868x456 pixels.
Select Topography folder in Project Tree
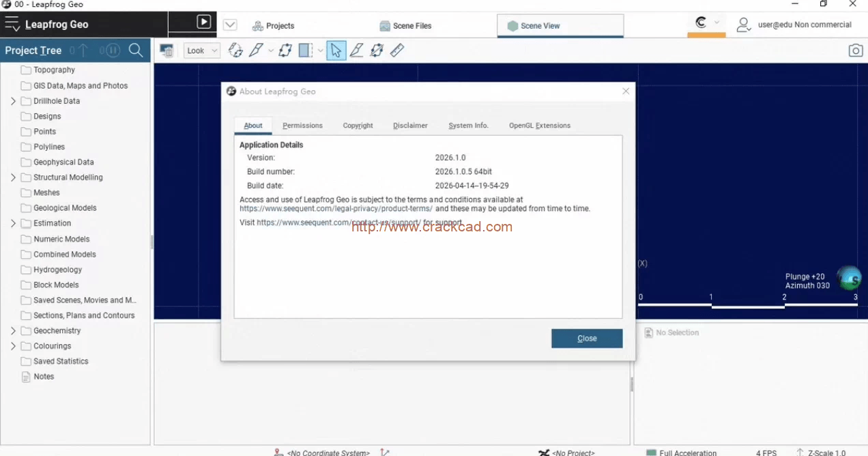[54, 70]
